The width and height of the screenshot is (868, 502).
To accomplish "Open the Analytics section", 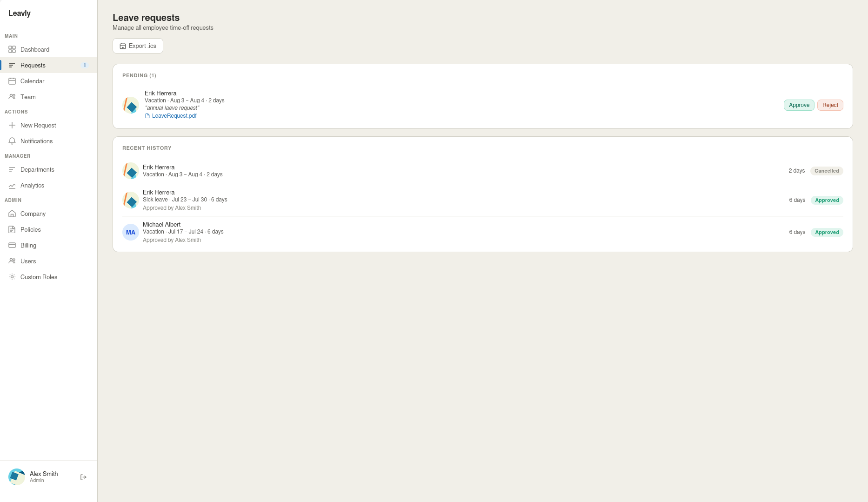I will click(x=48, y=185).
